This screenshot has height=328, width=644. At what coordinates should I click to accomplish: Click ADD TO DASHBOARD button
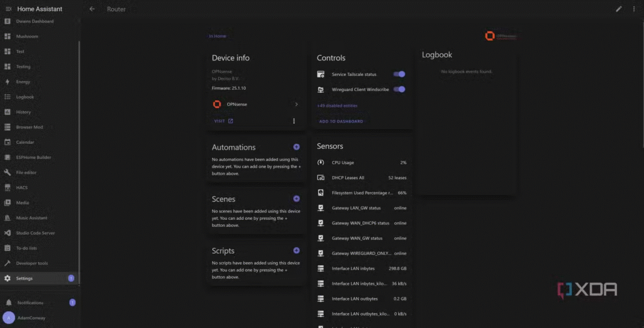341,121
